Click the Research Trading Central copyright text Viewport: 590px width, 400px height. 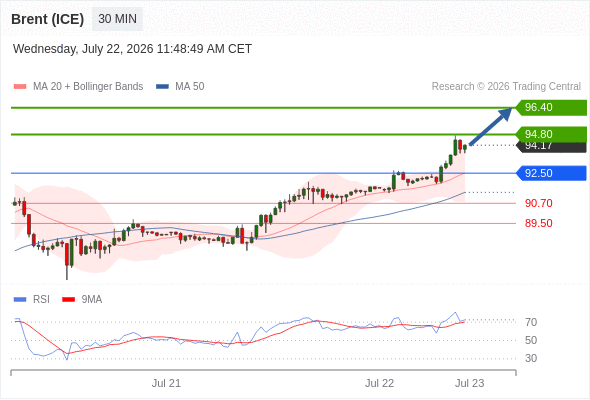(506, 87)
